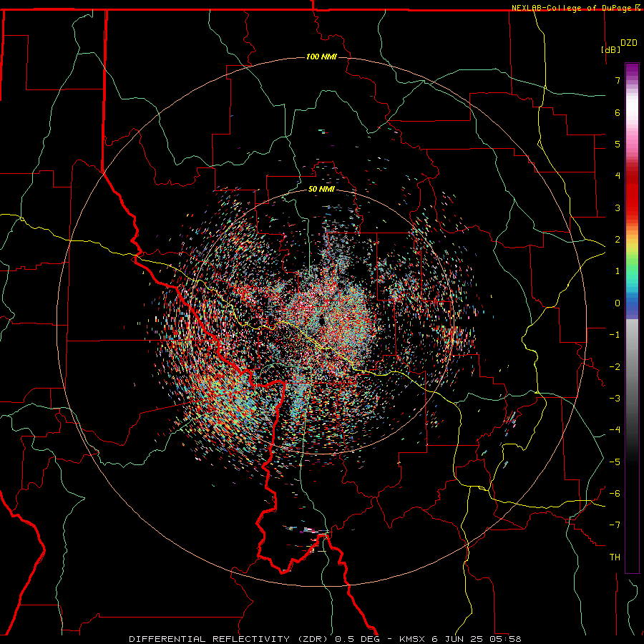
Task: Click the 6 dB legend value
Action: coord(618,112)
